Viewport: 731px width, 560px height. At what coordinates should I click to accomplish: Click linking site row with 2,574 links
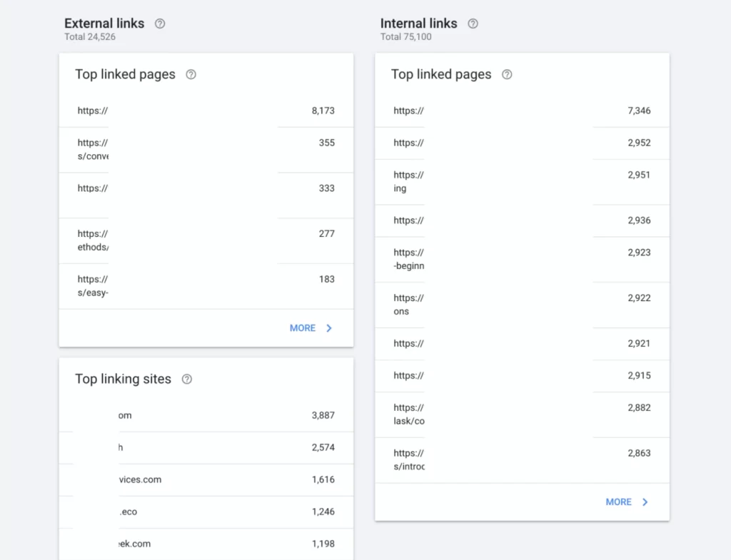tap(206, 448)
